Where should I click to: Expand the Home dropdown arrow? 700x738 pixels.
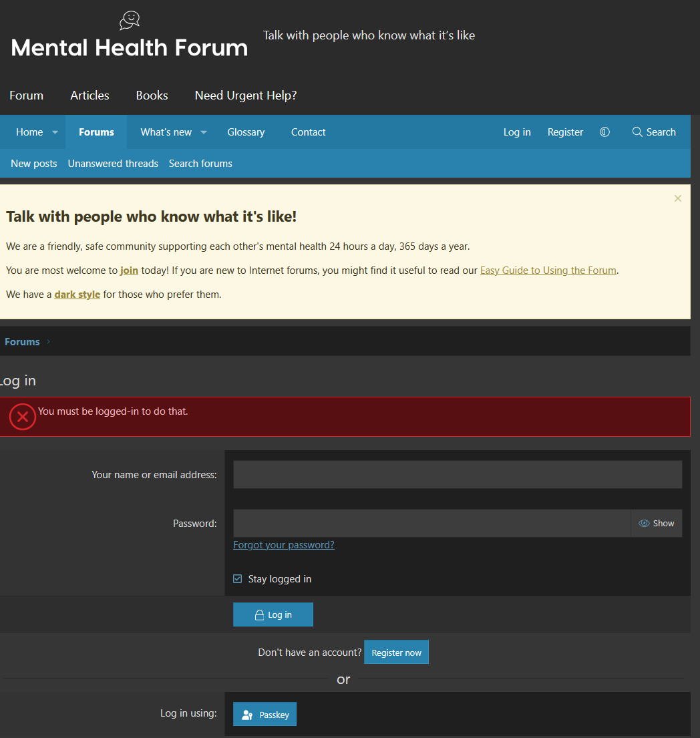point(55,132)
